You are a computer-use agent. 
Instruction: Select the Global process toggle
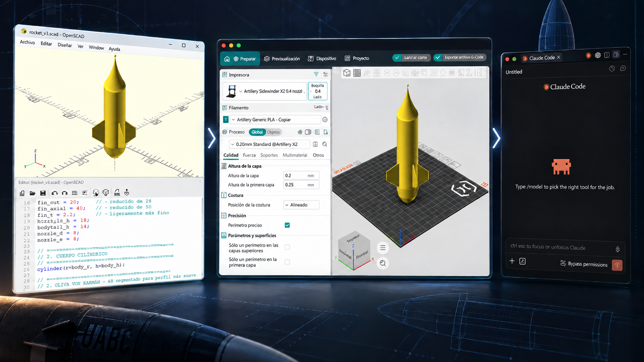tap(257, 132)
